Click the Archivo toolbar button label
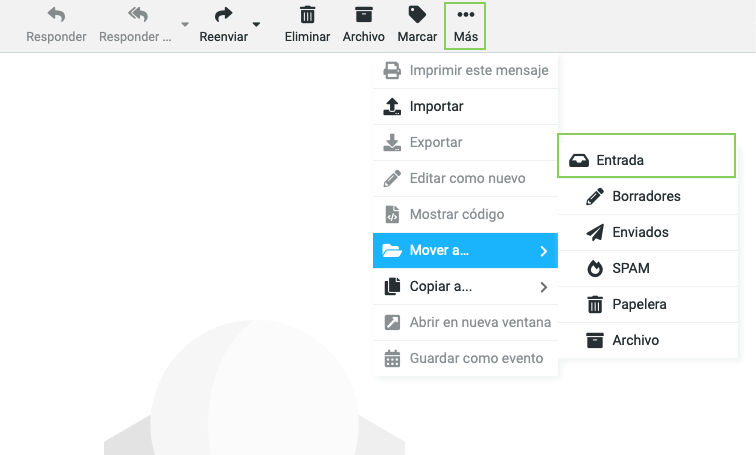This screenshot has height=455, width=756. [x=364, y=37]
